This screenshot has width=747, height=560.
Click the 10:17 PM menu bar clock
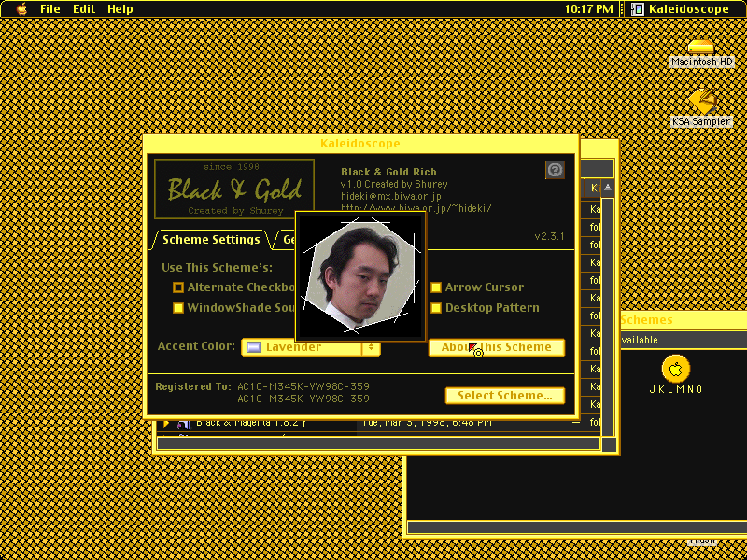click(589, 8)
